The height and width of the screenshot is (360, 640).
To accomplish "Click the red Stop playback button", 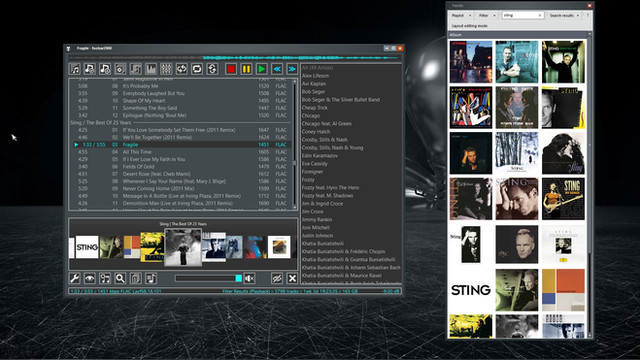I will (231, 69).
